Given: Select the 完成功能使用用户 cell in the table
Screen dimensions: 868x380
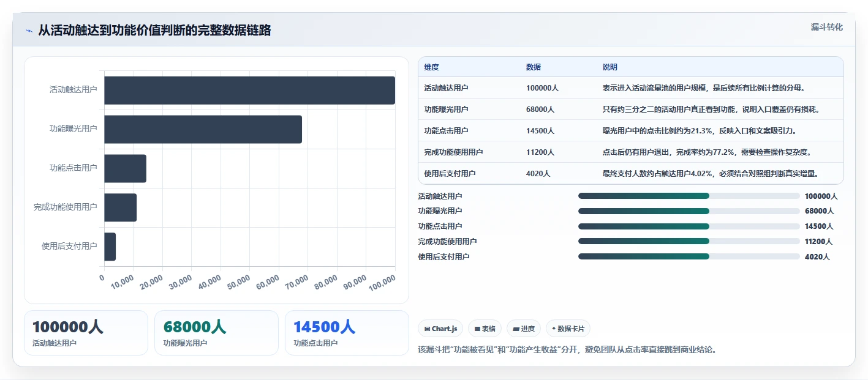Looking at the screenshot, I should (453, 152).
